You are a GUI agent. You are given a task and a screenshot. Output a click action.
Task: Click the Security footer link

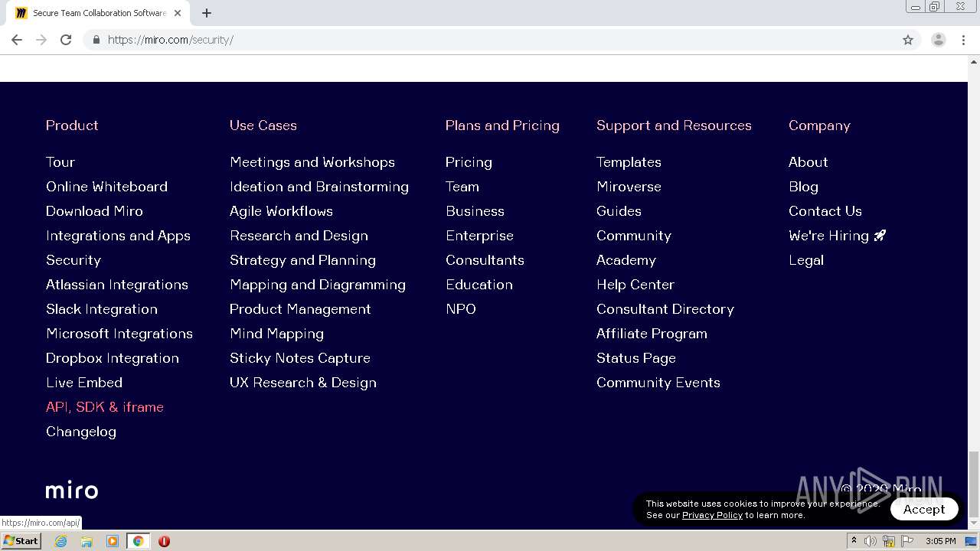click(73, 260)
